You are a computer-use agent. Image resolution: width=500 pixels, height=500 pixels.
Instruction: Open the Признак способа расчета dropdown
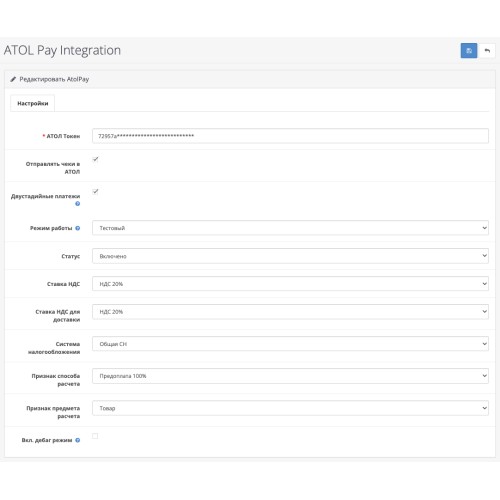[290, 376]
